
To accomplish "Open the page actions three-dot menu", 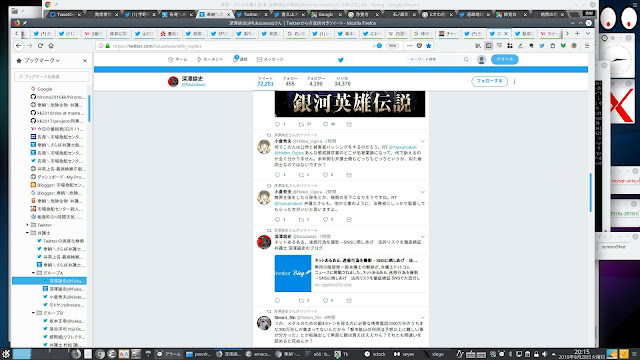I will [410, 46].
